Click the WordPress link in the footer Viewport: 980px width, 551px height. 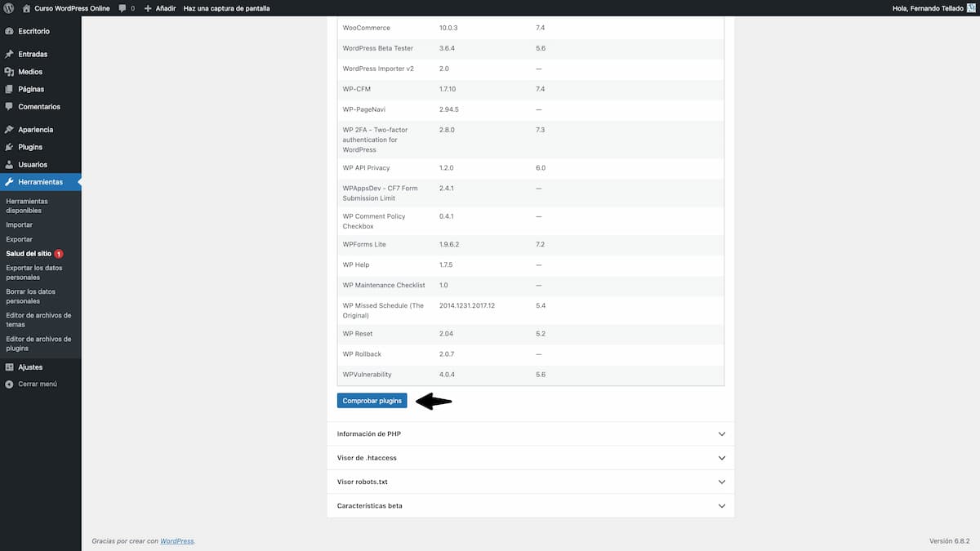point(176,540)
